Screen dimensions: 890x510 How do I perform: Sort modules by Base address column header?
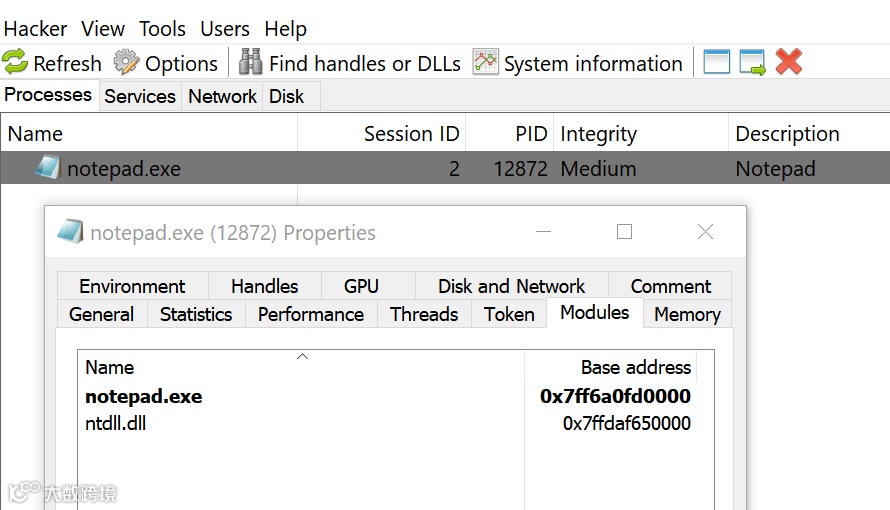[x=635, y=367]
